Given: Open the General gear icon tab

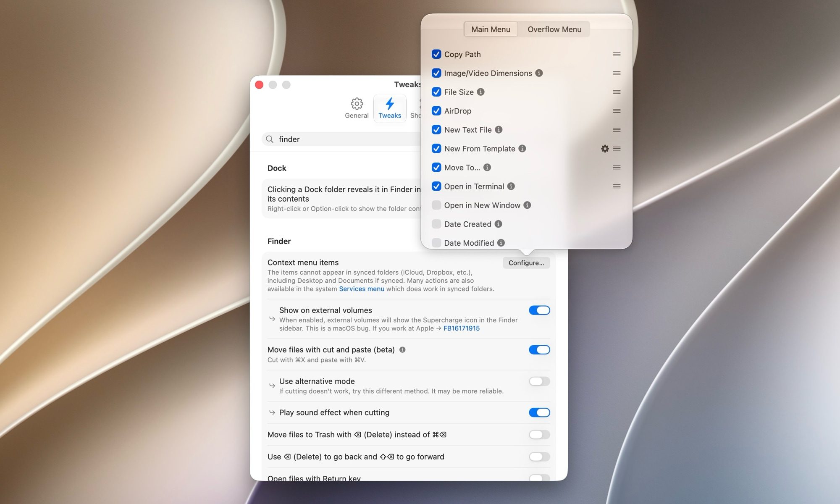Looking at the screenshot, I should click(x=357, y=108).
